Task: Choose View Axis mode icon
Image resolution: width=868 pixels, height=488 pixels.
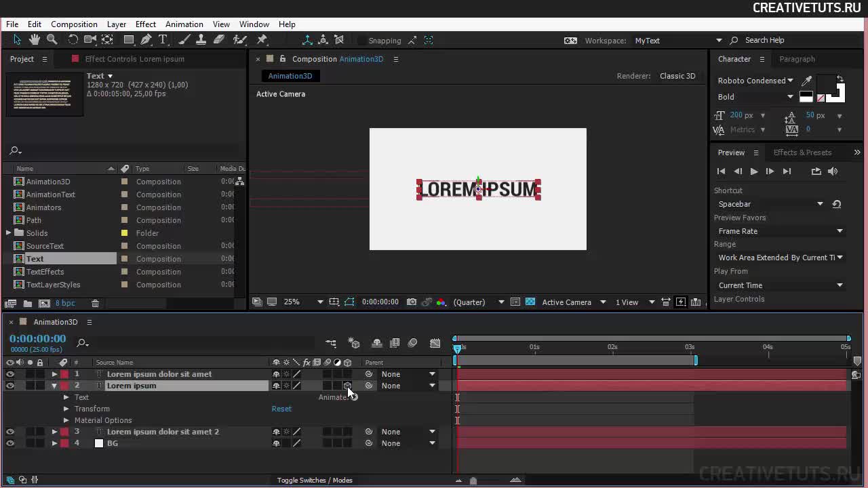Action: (x=339, y=40)
